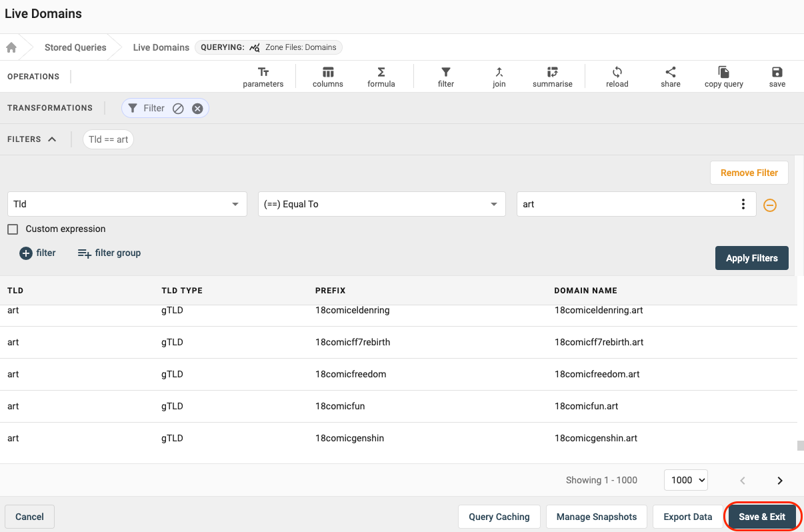This screenshot has height=532, width=804.
Task: Remove the Filter transformation chip
Action: [197, 109]
